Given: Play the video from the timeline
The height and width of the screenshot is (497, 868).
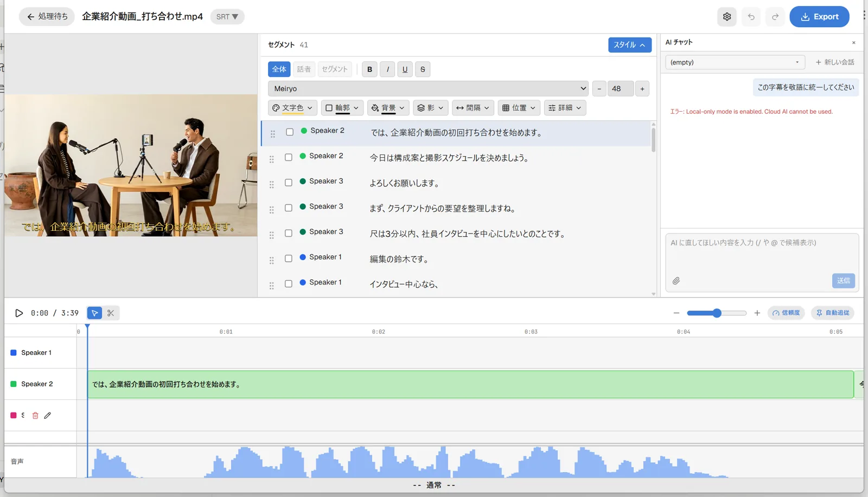Looking at the screenshot, I should (x=19, y=313).
